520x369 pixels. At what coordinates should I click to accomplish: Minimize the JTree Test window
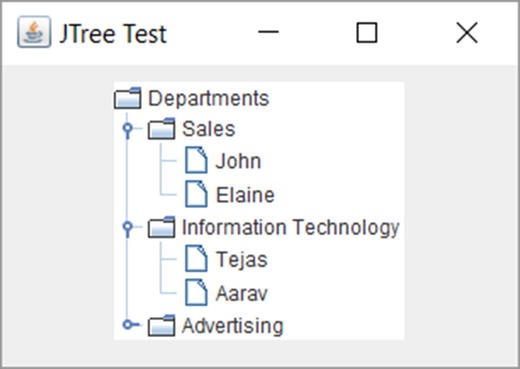[268, 32]
